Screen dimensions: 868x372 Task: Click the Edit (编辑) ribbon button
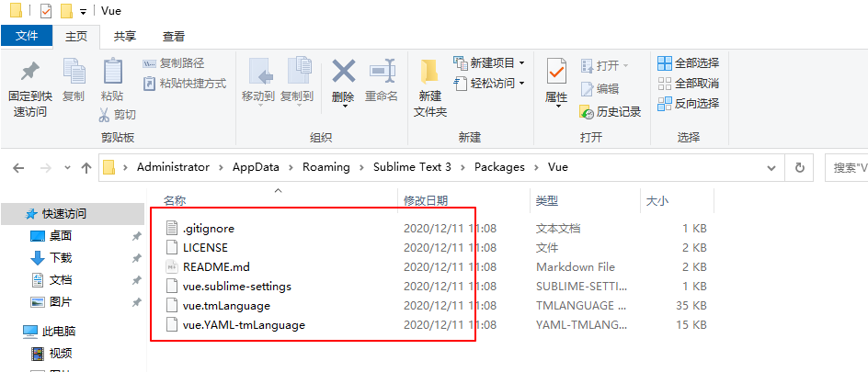click(x=600, y=88)
